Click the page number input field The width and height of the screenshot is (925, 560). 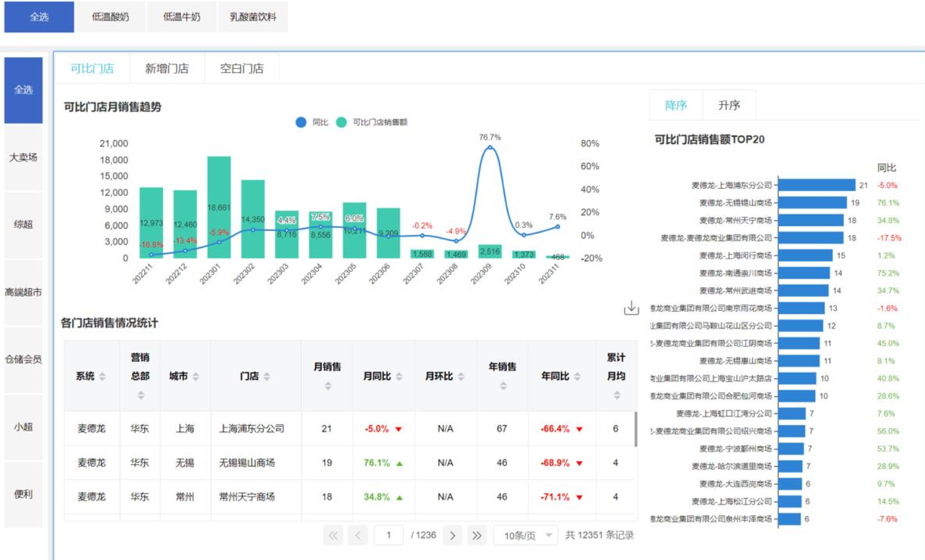coord(389,536)
